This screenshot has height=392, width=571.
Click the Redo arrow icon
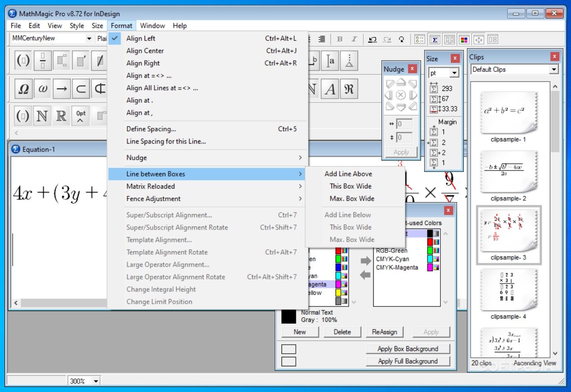pyautogui.click(x=387, y=39)
